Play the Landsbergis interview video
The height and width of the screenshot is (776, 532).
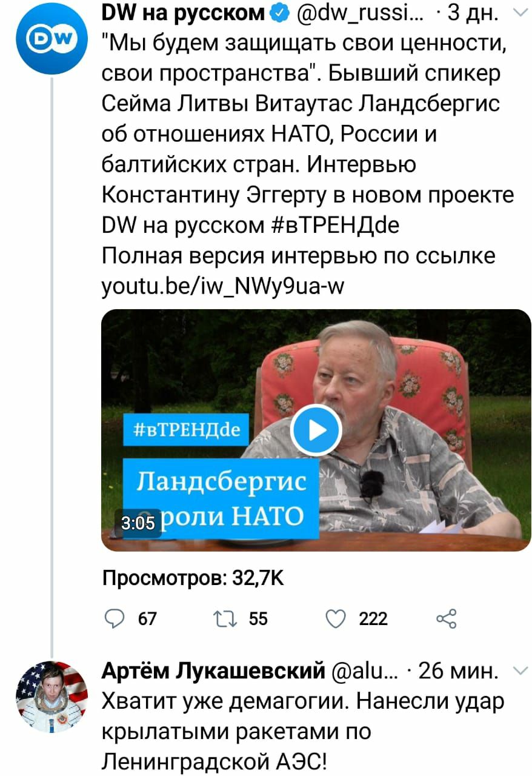[x=316, y=430]
